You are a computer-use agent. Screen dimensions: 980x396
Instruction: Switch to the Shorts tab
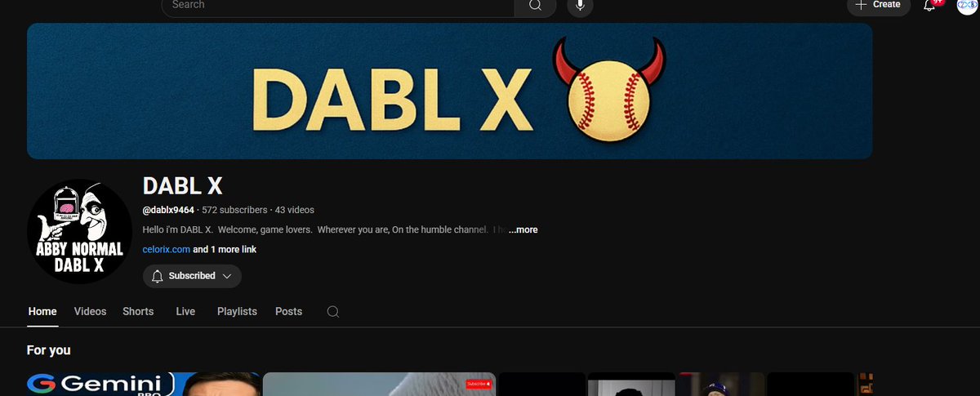point(138,312)
